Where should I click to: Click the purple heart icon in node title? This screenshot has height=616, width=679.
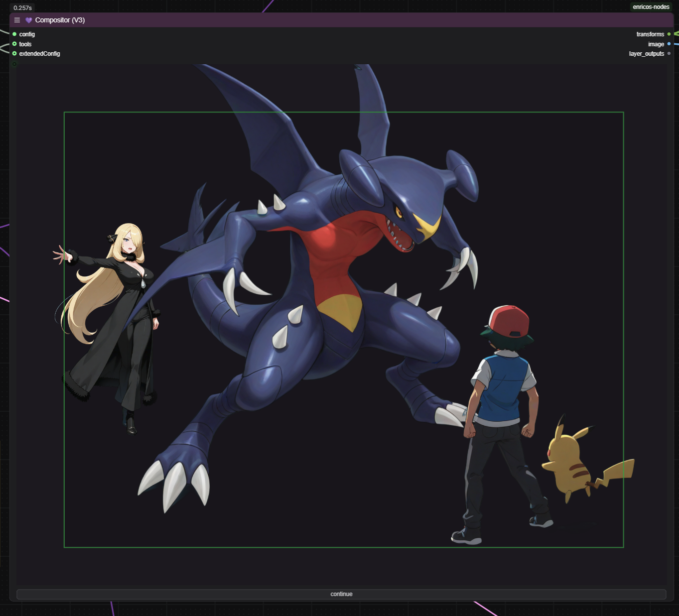29,20
